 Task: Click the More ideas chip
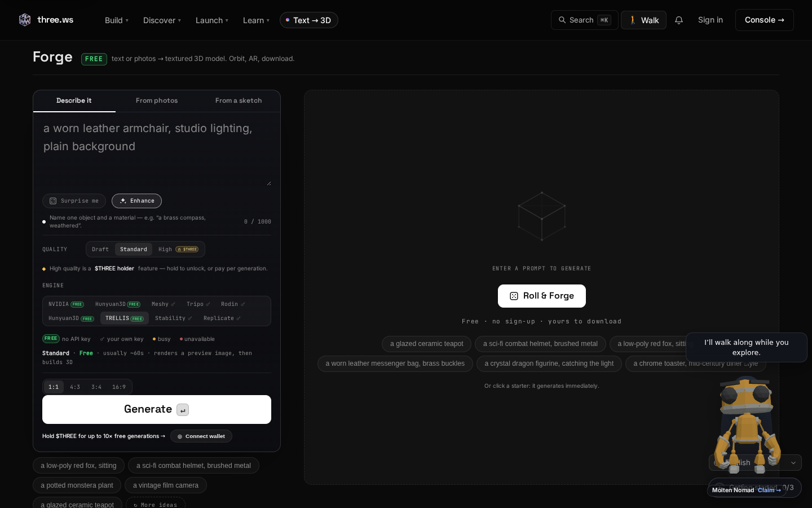pyautogui.click(x=156, y=505)
